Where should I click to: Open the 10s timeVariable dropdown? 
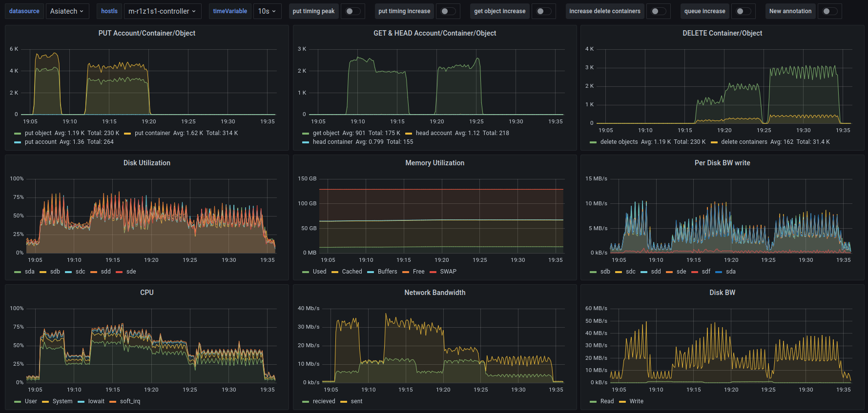click(267, 11)
